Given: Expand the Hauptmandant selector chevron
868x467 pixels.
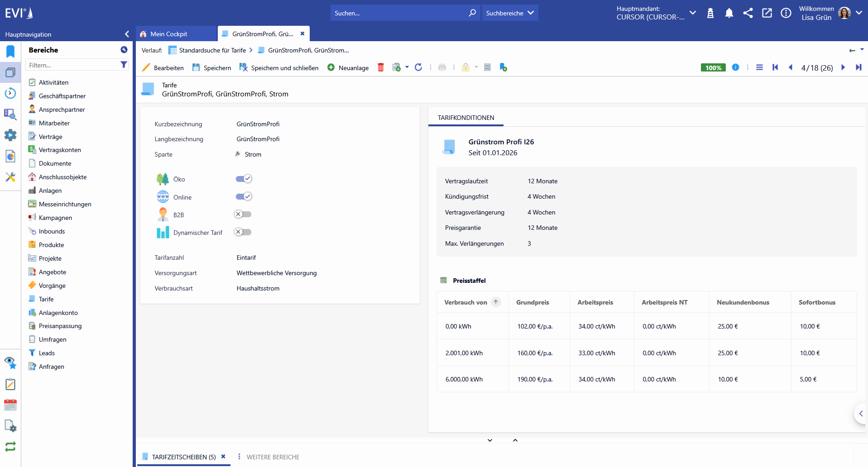Looking at the screenshot, I should [693, 13].
